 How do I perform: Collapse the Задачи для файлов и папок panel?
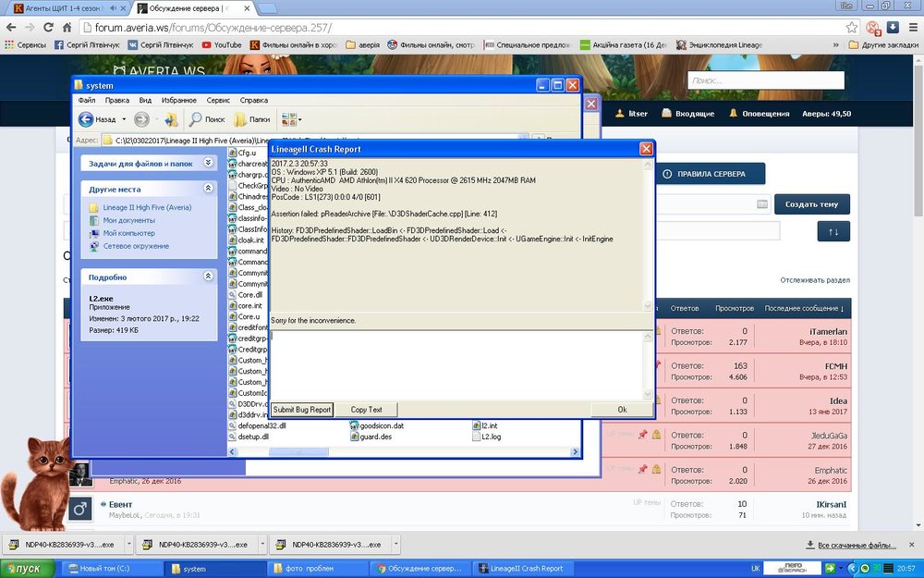(208, 163)
